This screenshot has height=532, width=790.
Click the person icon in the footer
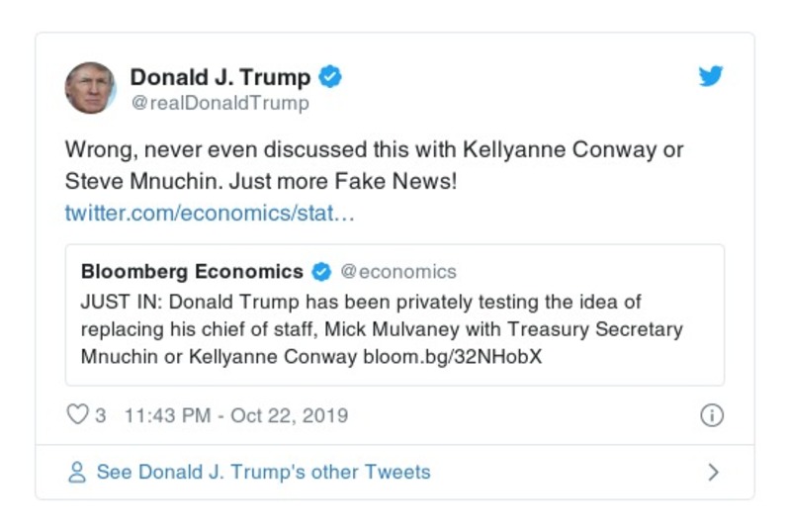pos(77,472)
